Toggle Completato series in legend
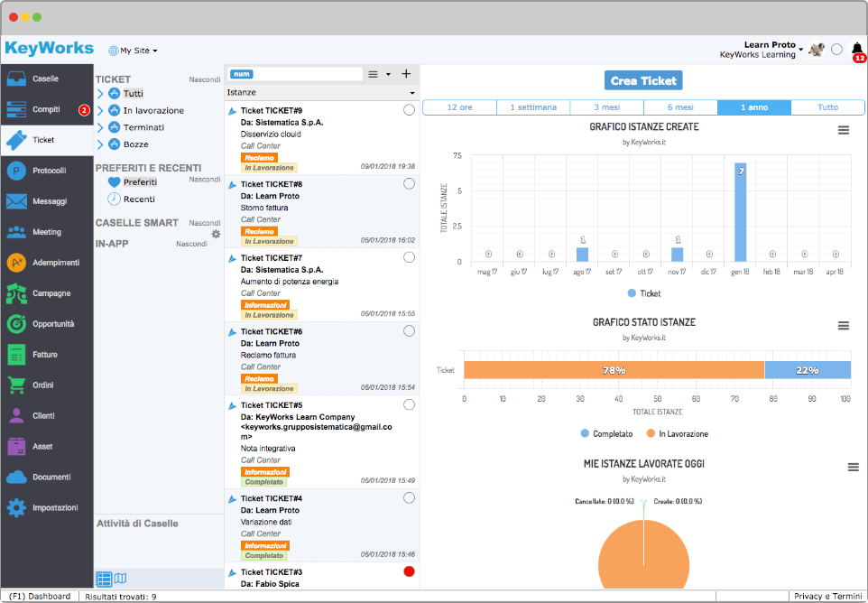Viewport: 868px width, 603px height. (606, 434)
